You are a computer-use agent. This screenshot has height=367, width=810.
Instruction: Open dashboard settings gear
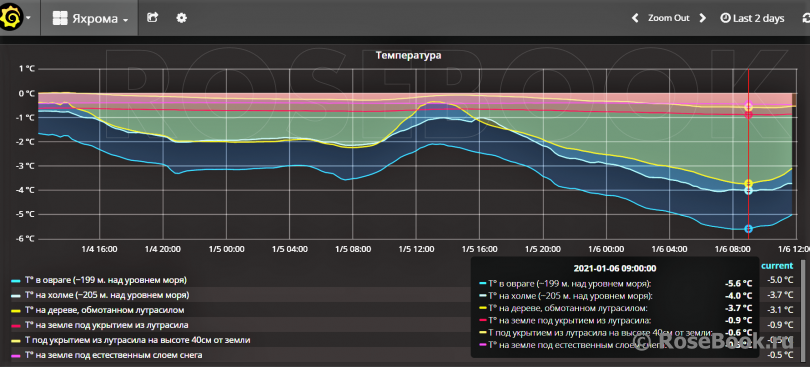pos(181,18)
